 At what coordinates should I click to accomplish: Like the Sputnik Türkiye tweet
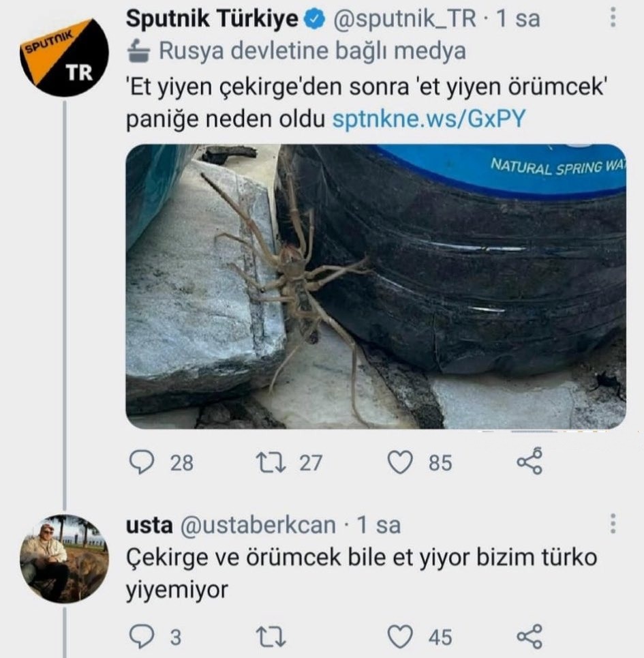399,462
